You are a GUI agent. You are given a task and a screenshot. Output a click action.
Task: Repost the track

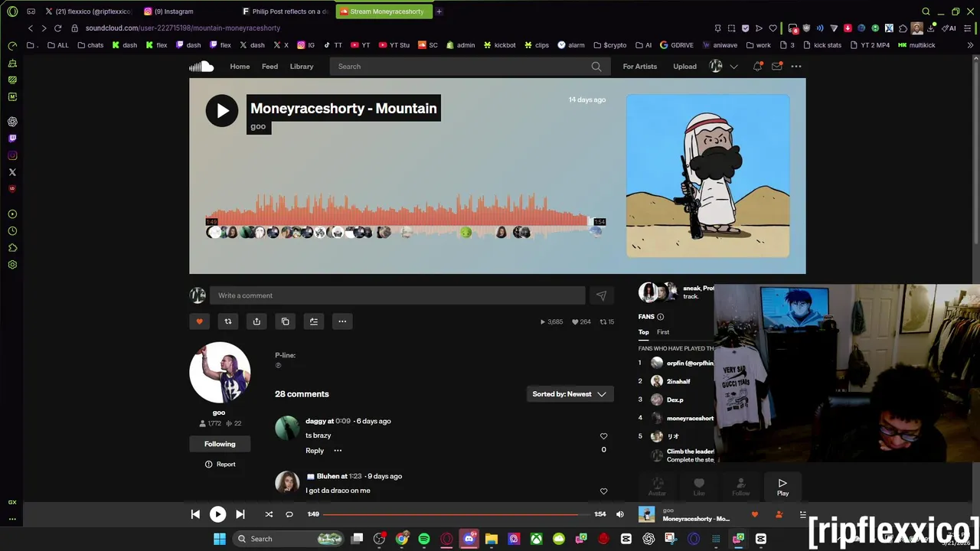pyautogui.click(x=227, y=321)
